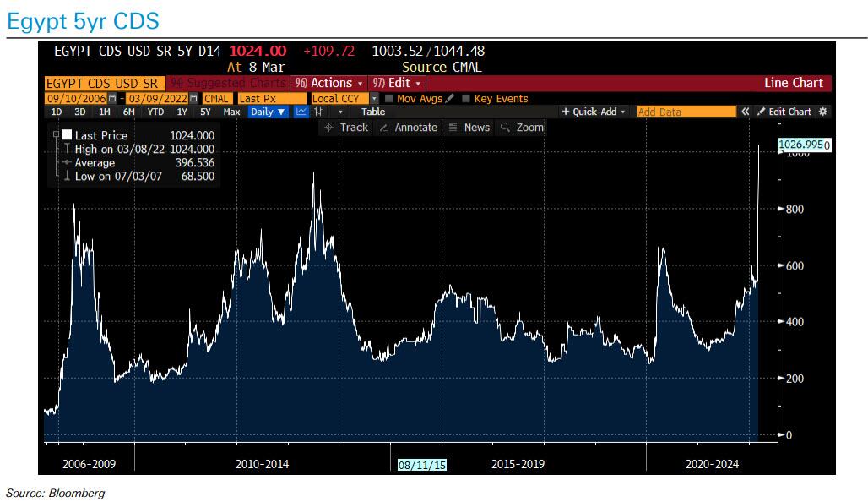
Task: Select the Zoom magnifier tool
Action: coord(522,127)
